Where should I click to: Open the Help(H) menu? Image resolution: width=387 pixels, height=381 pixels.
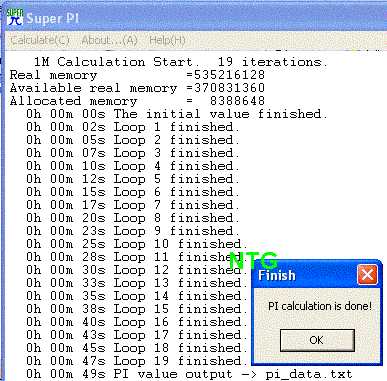click(167, 40)
